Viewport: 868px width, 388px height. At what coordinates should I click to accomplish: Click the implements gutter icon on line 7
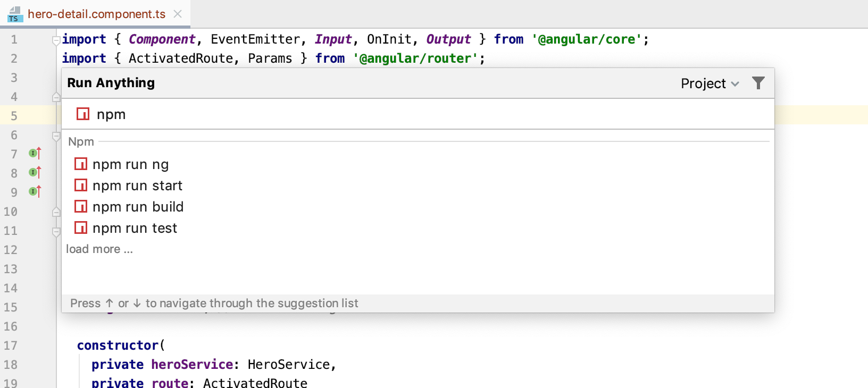[35, 154]
